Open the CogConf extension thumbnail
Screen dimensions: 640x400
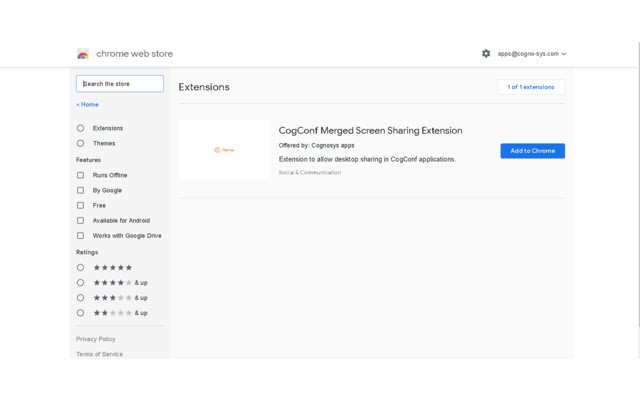[224, 150]
